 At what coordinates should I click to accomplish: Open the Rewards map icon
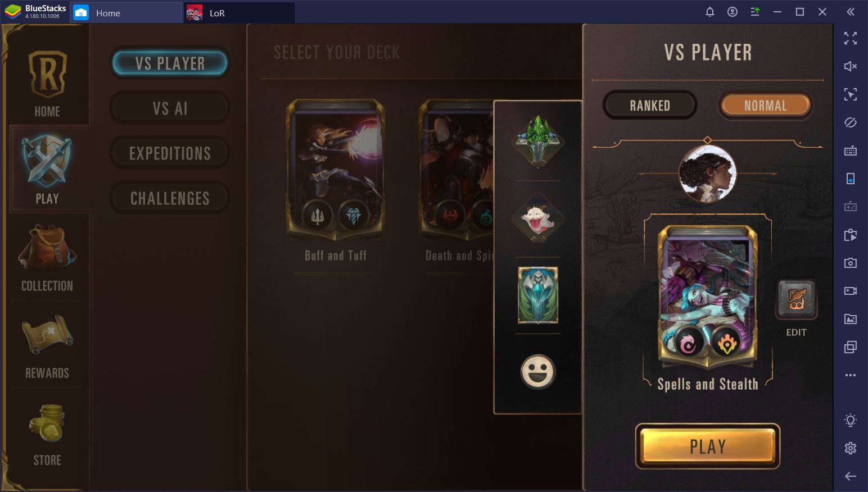pos(47,336)
